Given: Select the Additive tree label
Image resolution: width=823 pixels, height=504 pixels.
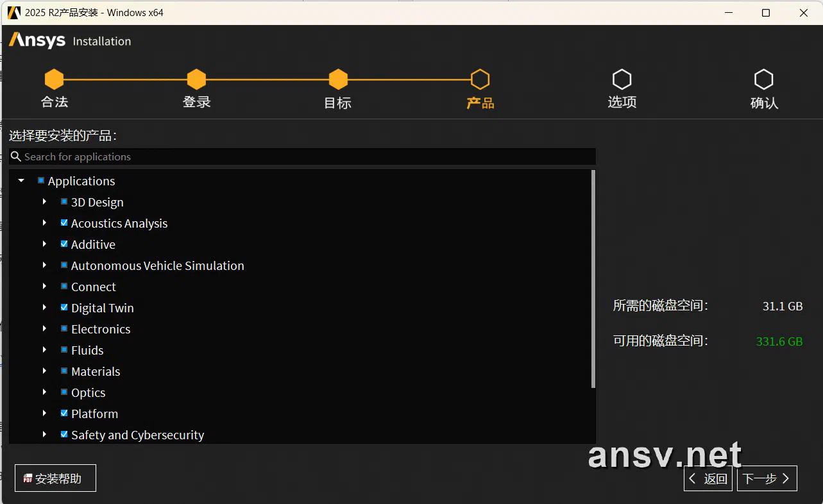Looking at the screenshot, I should click(94, 244).
